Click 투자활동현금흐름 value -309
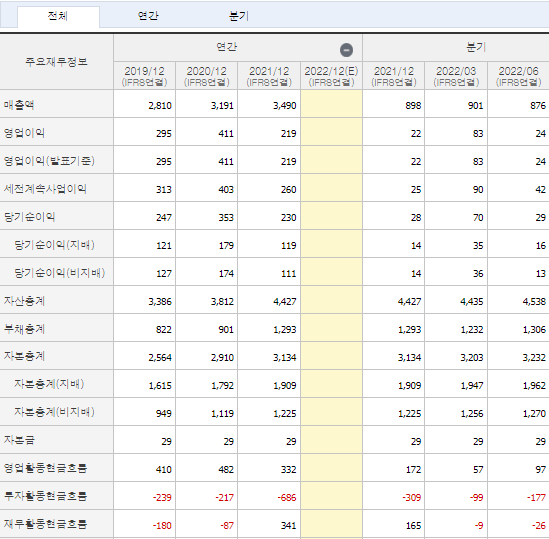The width and height of the screenshot is (549, 539). [x=411, y=498]
